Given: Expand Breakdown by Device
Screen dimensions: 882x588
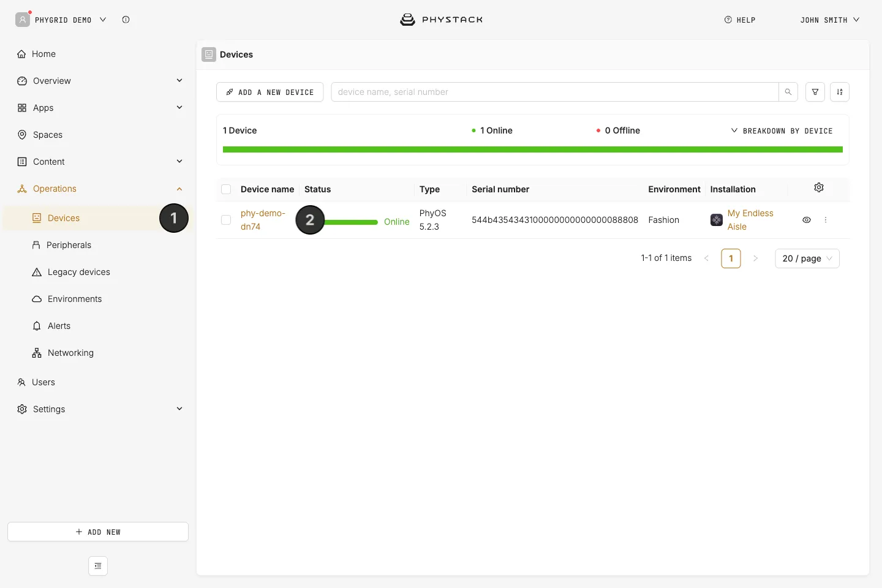Looking at the screenshot, I should coord(782,130).
